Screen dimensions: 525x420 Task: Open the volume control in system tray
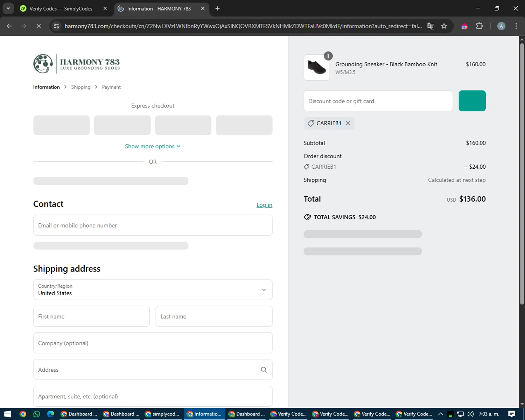click(470, 414)
